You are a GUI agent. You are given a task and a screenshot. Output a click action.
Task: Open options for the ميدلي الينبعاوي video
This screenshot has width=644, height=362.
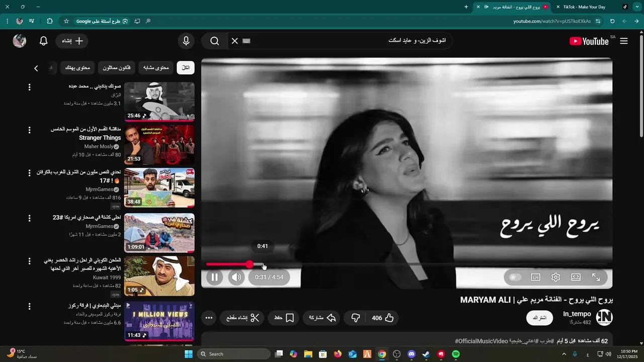coord(29,306)
